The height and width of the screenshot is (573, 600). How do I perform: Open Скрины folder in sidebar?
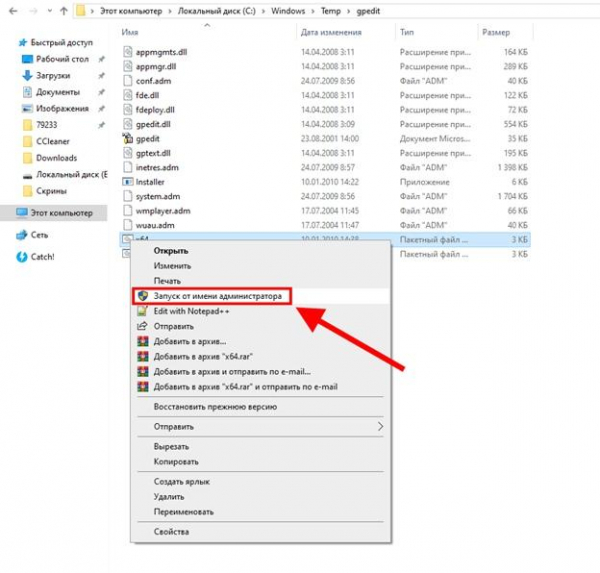[x=51, y=191]
